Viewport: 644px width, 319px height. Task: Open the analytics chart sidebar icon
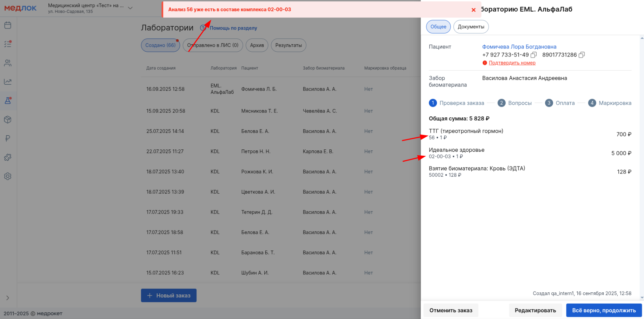pos(8,82)
